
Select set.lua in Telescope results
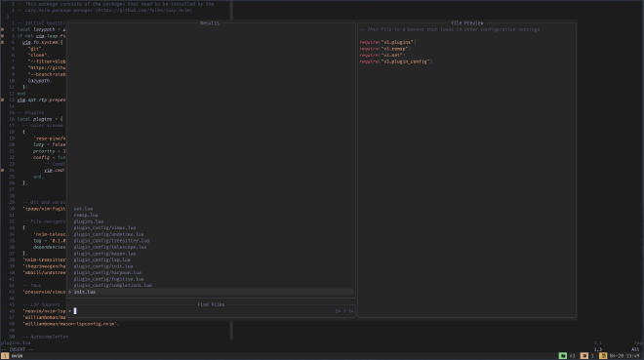click(83, 209)
